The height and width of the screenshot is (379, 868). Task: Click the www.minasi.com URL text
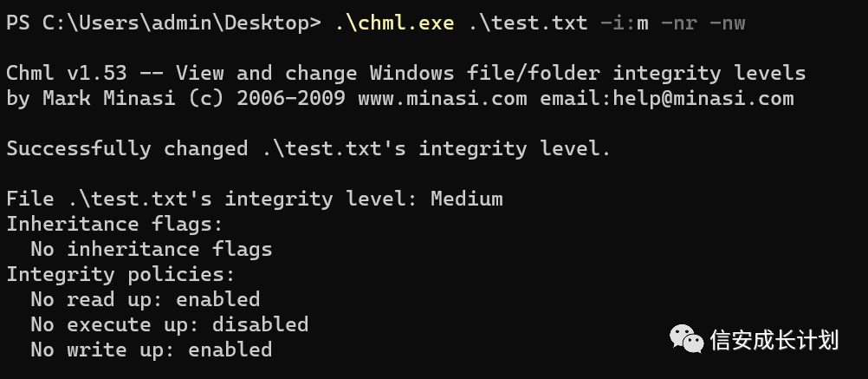pyautogui.click(x=443, y=99)
